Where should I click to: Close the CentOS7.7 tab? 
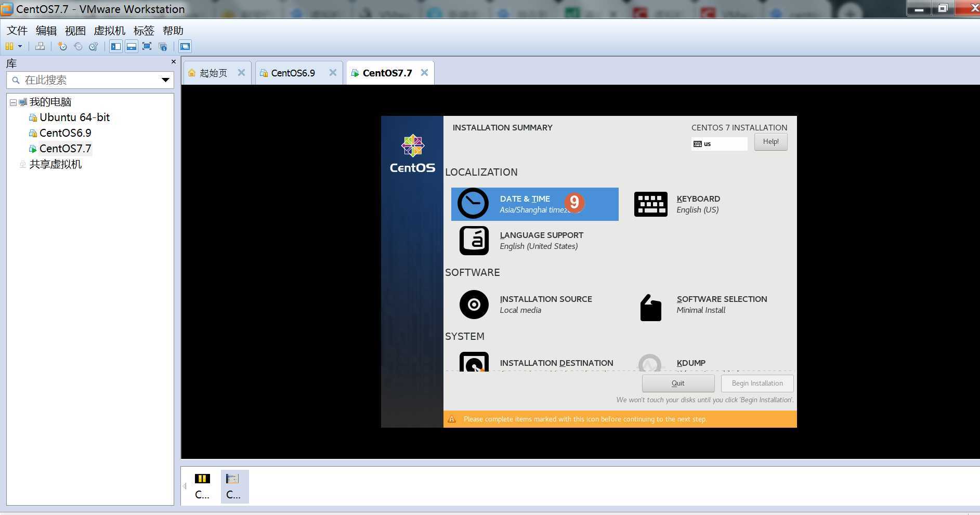[424, 73]
